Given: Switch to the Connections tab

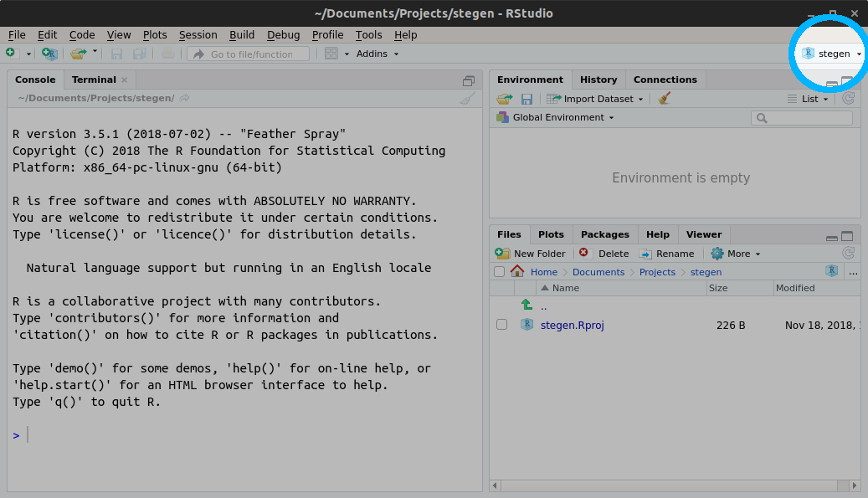Looking at the screenshot, I should pos(665,80).
